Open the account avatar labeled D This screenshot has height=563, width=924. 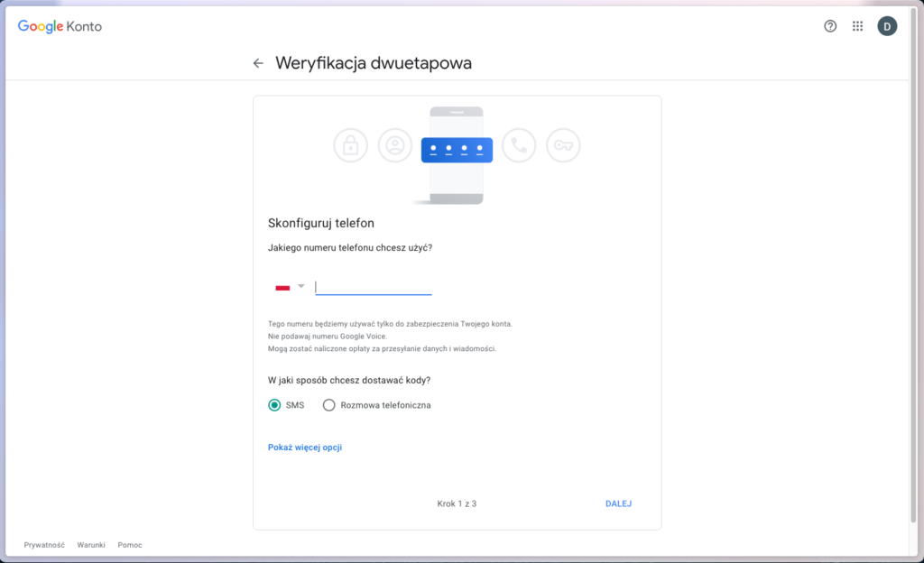(887, 26)
